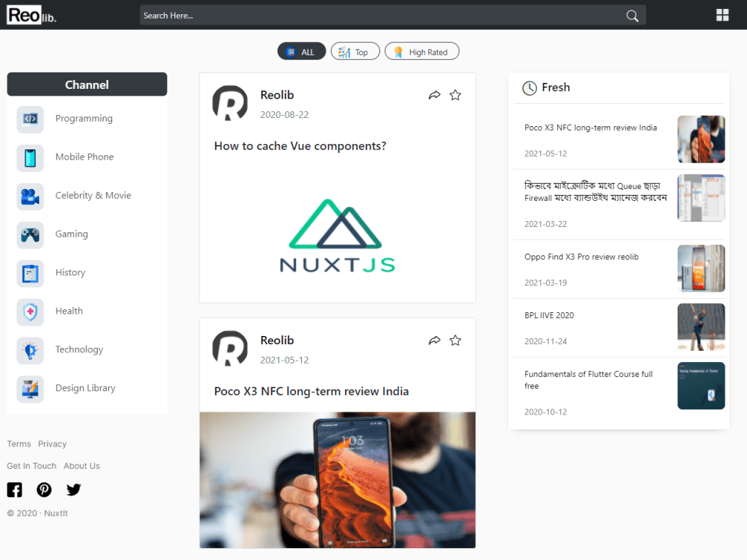Open 'How to cache Vue components?' post title
Viewport: 747px width, 560px height.
tap(300, 146)
